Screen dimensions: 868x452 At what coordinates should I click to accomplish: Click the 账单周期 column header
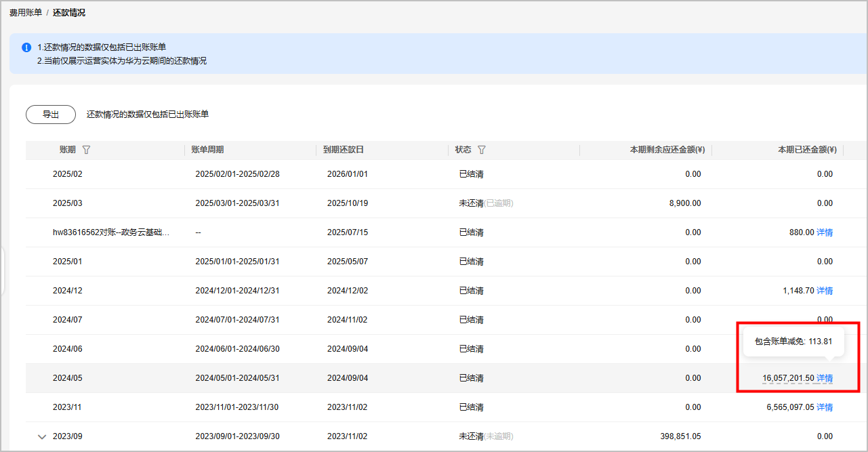tap(207, 150)
